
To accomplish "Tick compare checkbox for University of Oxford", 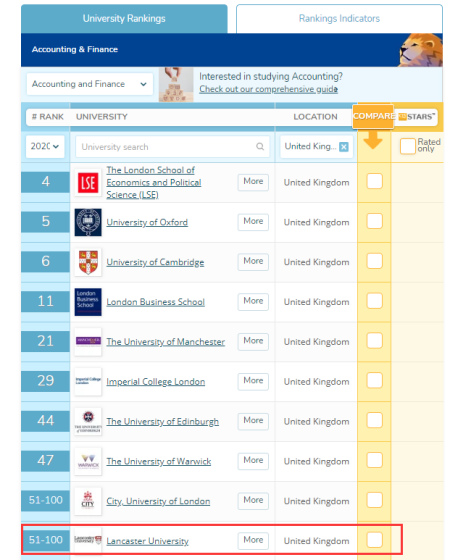I will 374,221.
